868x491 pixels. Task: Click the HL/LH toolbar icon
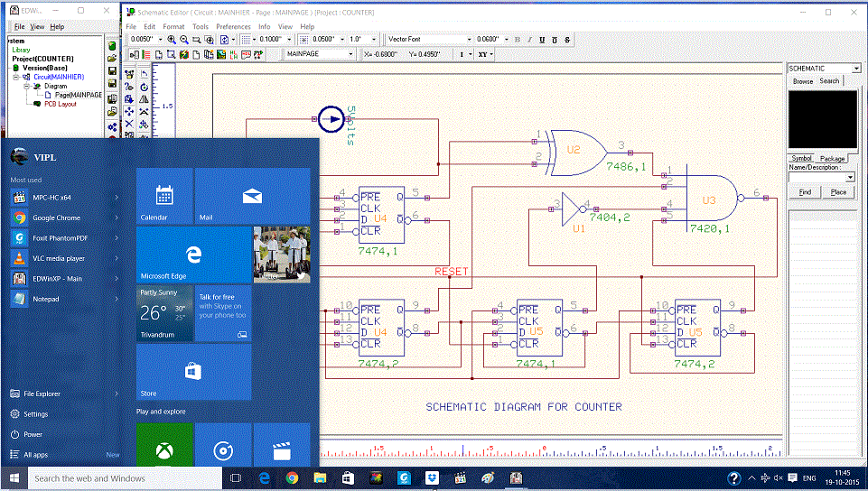point(234,54)
